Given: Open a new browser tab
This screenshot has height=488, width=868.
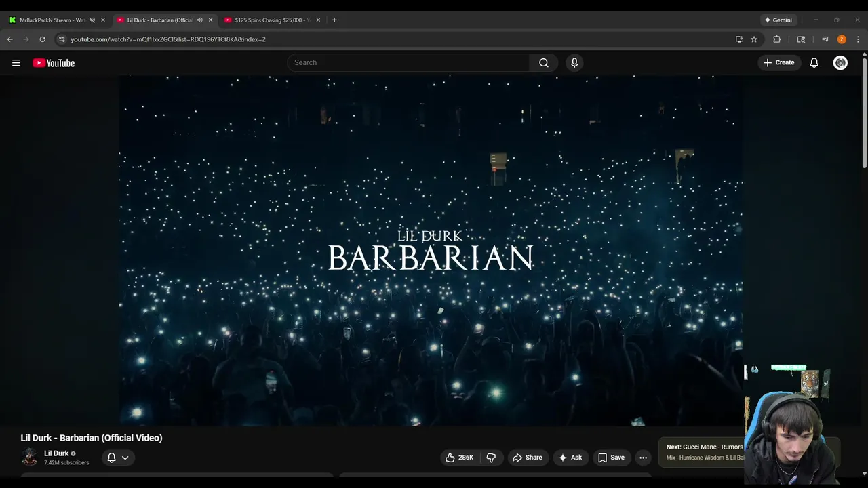Looking at the screenshot, I should (x=334, y=20).
